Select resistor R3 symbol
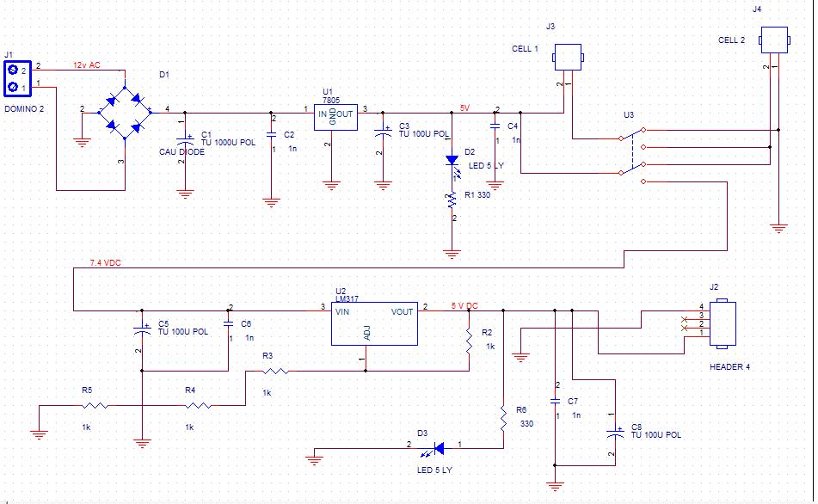The height and width of the screenshot is (504, 818). 275,371
